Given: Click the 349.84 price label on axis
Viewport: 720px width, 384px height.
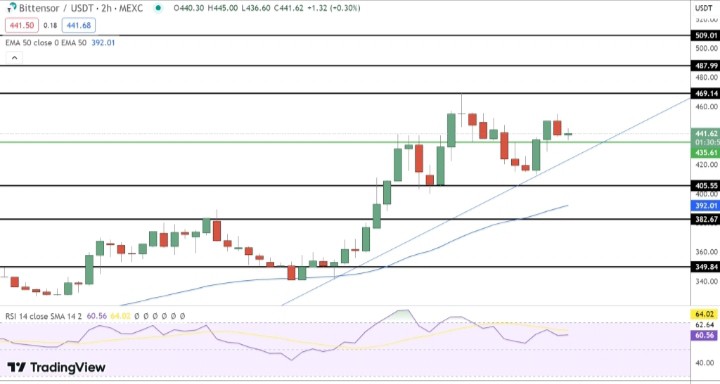Looking at the screenshot, I should click(705, 267).
